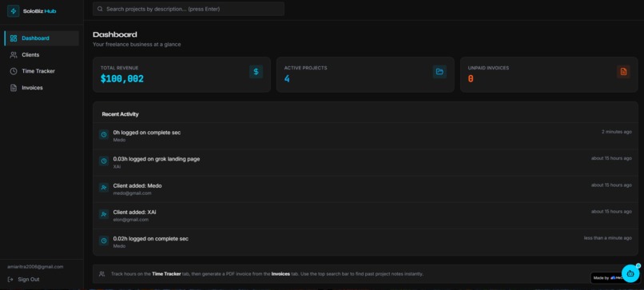Click the folder icon on Active Projects card
This screenshot has width=644, height=290.
(x=439, y=71)
